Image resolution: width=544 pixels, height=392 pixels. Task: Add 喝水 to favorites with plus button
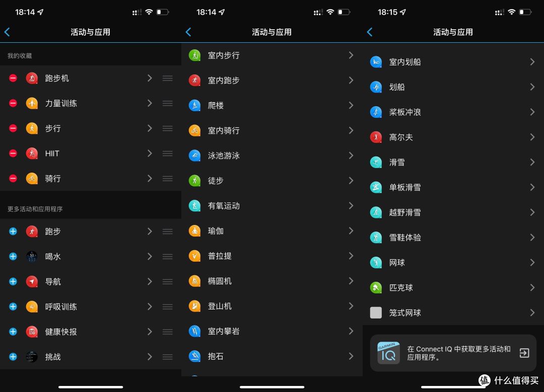tap(13, 257)
